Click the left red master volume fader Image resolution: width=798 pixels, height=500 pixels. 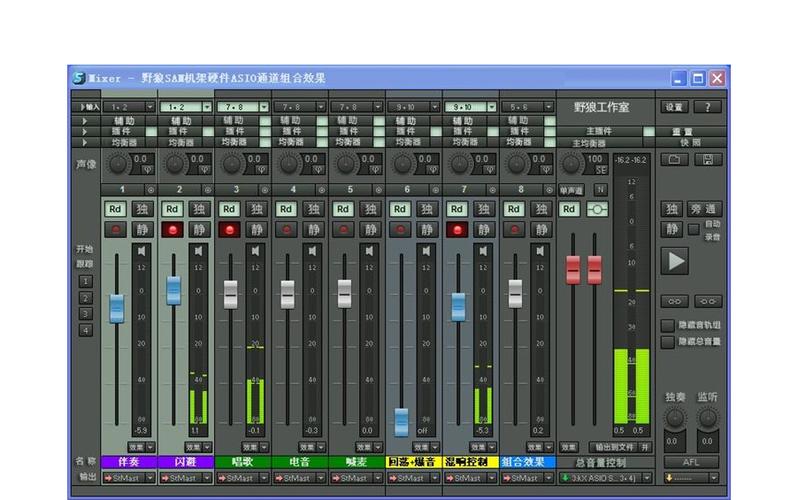point(573,270)
